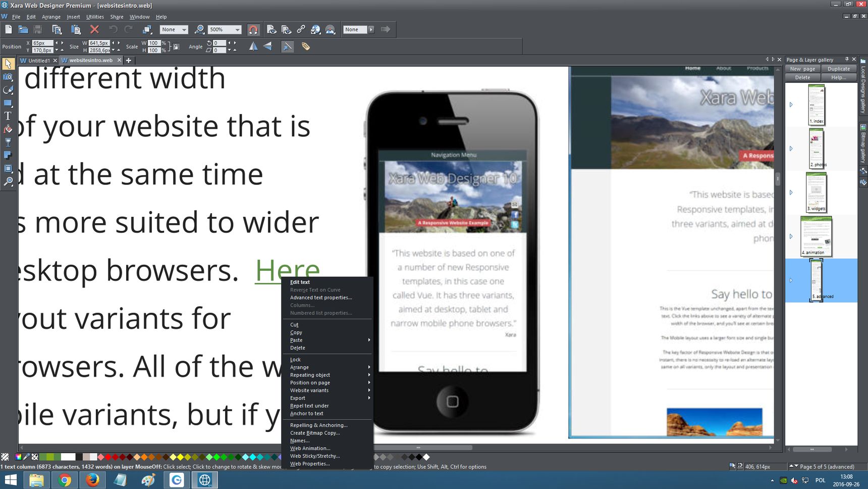Select the 2. photos page thumbnail
This screenshot has height=489, width=868.
(816, 149)
